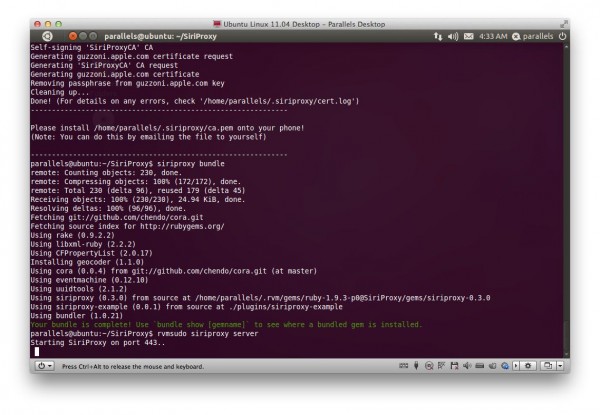Open the sound volume indicator in Ubuntu panel
This screenshot has height=415, width=600.
pyautogui.click(x=453, y=36)
